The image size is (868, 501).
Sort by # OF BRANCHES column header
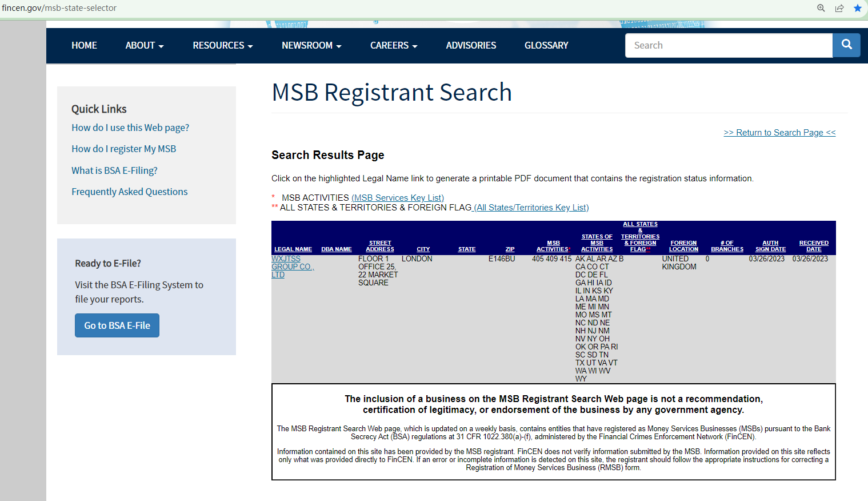(x=727, y=246)
